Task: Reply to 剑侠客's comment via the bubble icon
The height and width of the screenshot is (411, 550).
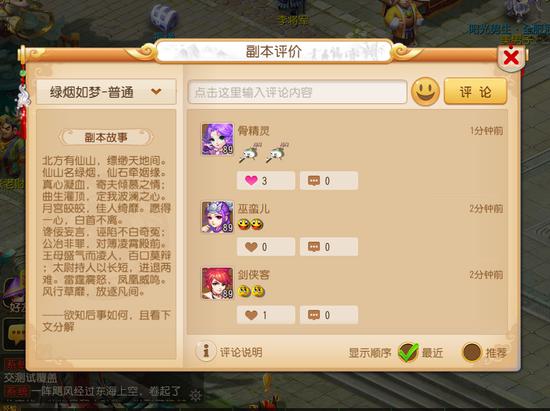Action: pyautogui.click(x=314, y=315)
